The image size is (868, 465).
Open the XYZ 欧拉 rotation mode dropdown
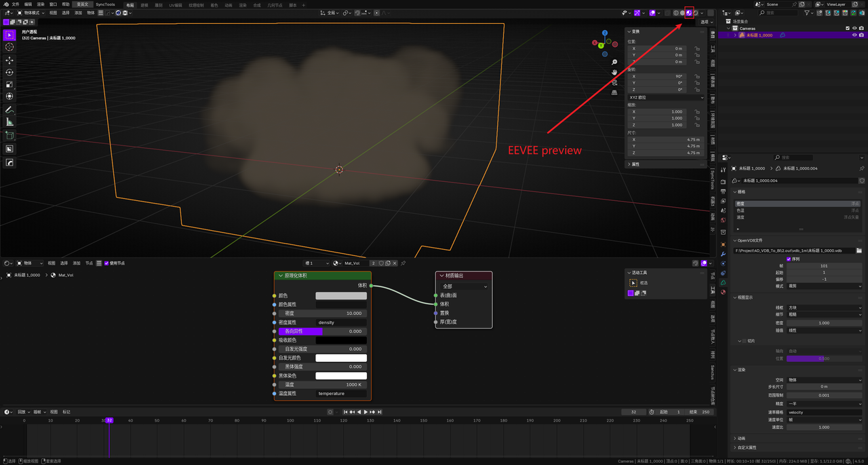click(x=666, y=97)
